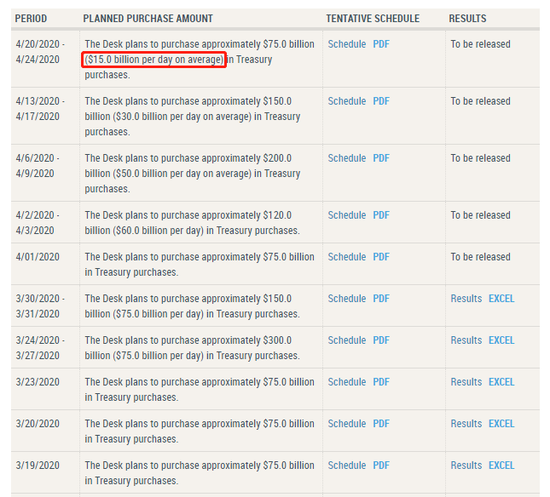Screen dimensions: 550x497
Task: Click the $150.0 billion ($30.0 billion per day) description
Action: click(x=192, y=116)
